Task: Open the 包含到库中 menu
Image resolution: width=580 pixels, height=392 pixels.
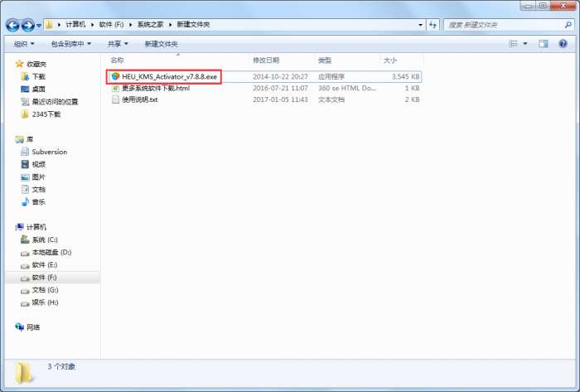Action: pyautogui.click(x=71, y=44)
